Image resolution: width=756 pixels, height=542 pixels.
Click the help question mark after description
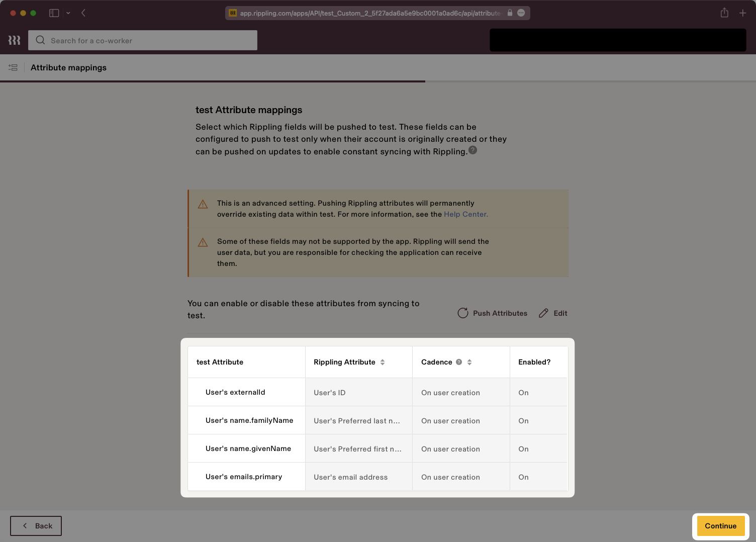tap(472, 150)
